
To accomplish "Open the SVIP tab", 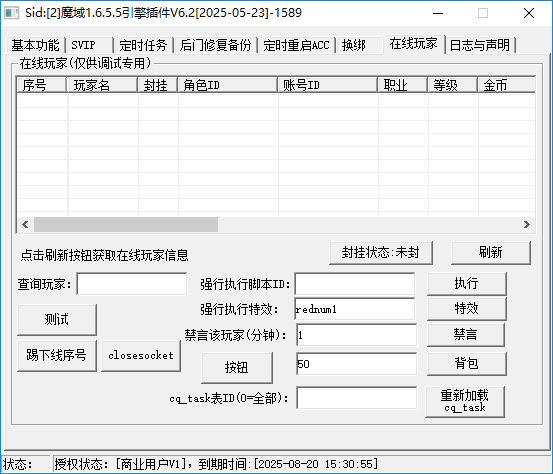I will coord(90,45).
